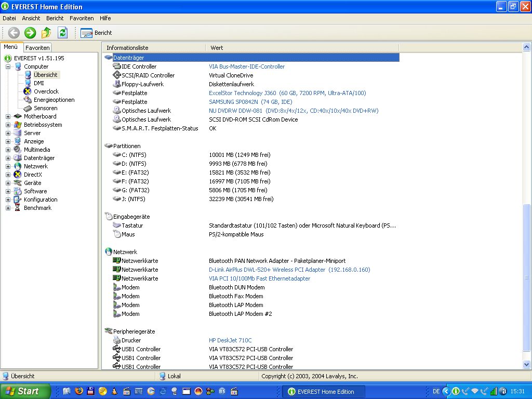Click the Betriebssystem Windows icon
The width and height of the screenshot is (532, 399).
pos(18,125)
